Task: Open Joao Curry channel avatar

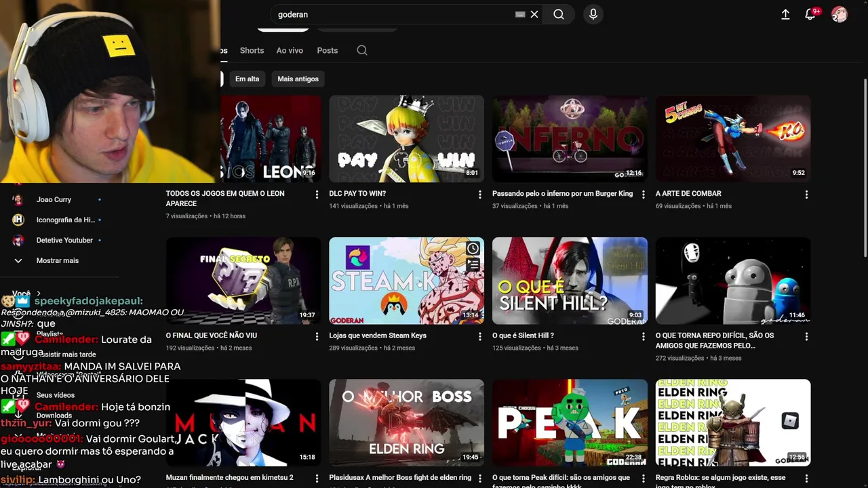Action: tap(18, 199)
